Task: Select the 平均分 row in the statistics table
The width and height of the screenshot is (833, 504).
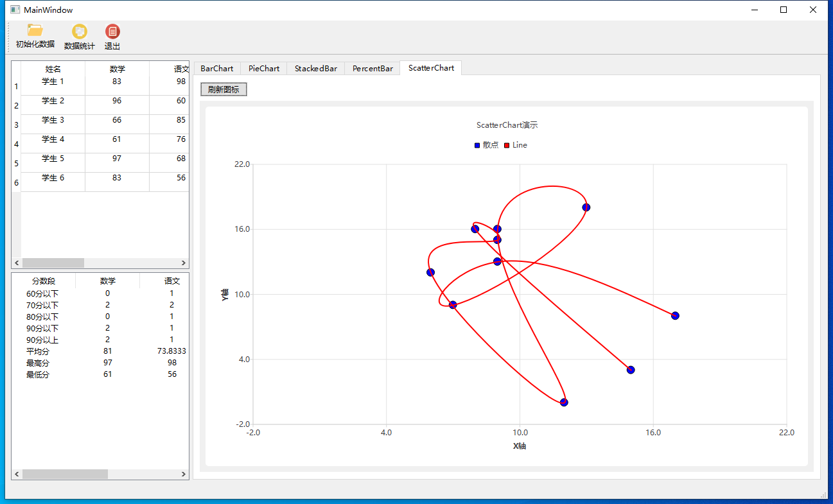Action: click(38, 351)
